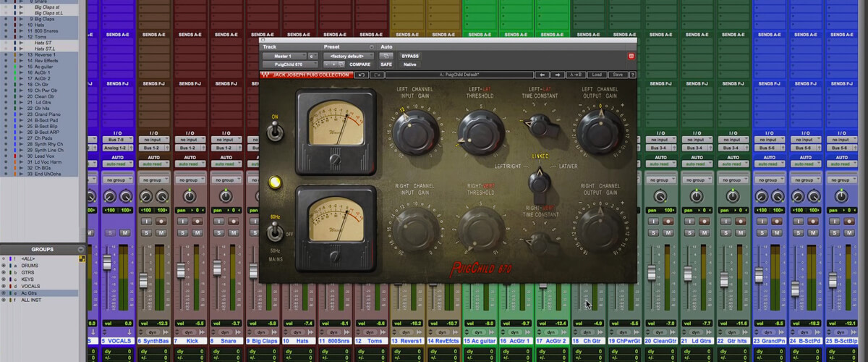Select the GTRS group

29,271
